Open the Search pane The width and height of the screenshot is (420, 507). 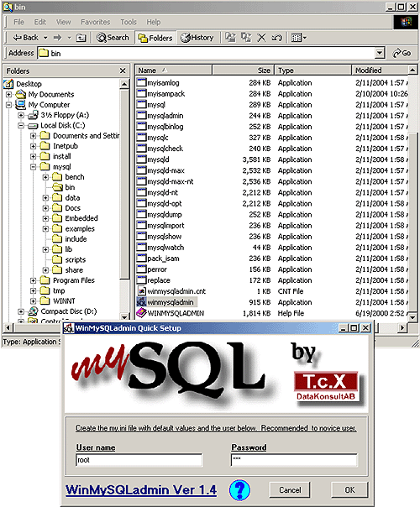coord(113,38)
